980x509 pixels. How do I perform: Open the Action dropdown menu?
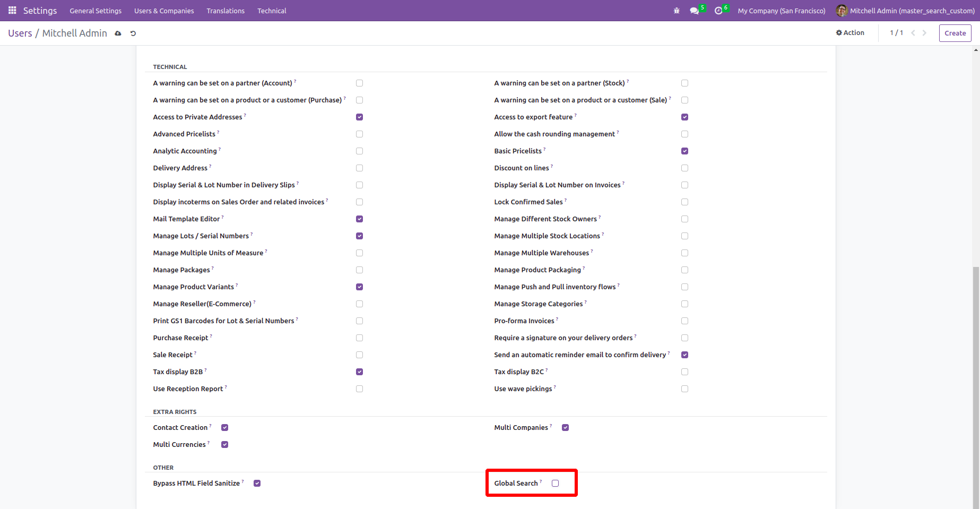pos(850,33)
